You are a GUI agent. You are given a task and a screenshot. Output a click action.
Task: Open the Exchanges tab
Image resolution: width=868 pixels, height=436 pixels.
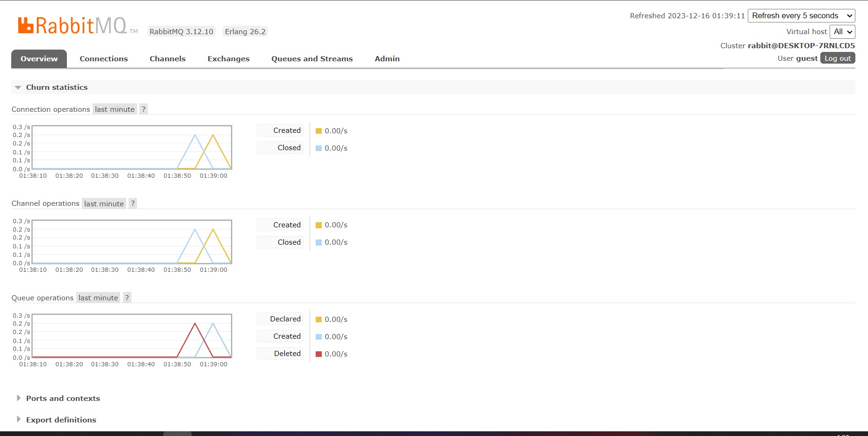click(228, 59)
